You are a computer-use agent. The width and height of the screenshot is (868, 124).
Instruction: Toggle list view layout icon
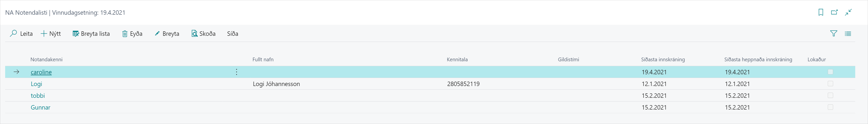tap(848, 34)
